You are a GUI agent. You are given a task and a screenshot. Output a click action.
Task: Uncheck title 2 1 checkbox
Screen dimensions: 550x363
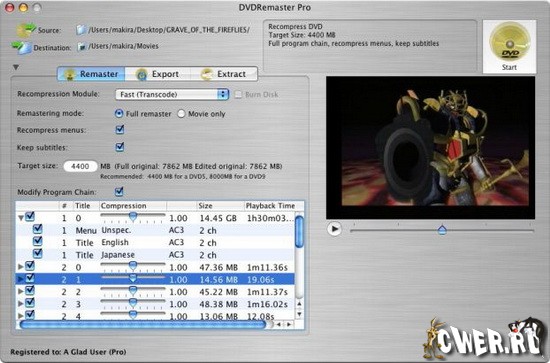(30, 278)
